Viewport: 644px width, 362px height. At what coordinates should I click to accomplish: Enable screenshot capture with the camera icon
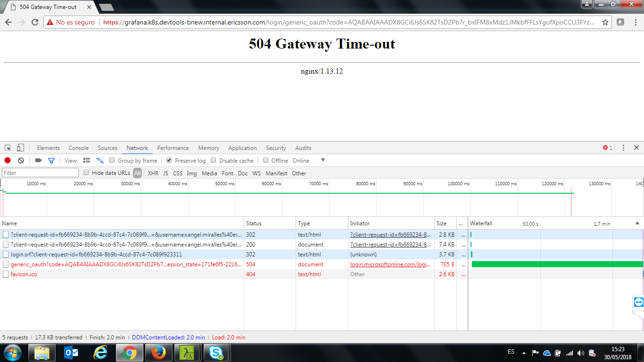[38, 160]
